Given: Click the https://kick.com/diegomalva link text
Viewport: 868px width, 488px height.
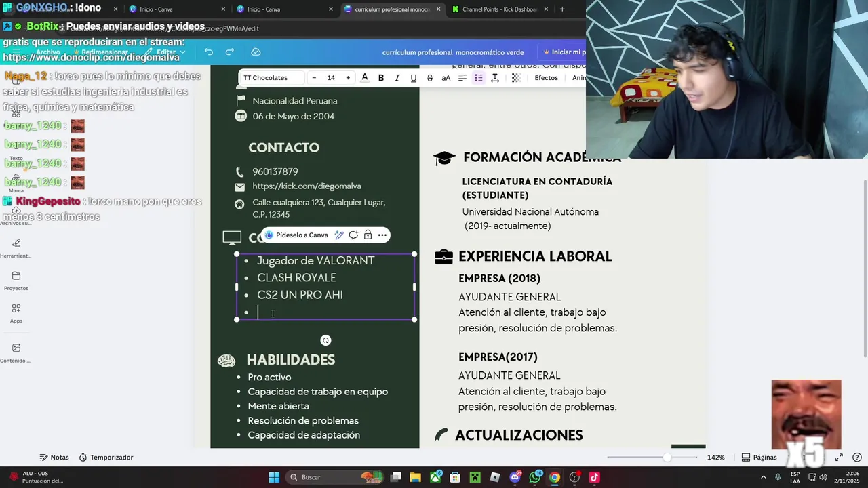Looking at the screenshot, I should pyautogui.click(x=307, y=186).
